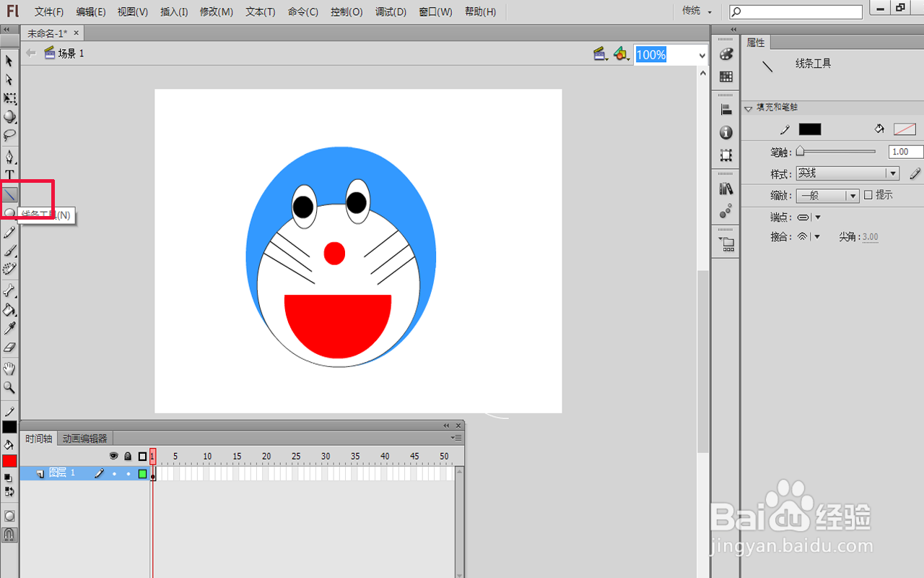This screenshot has width=924, height=578.
Task: Select the Pencil tool
Action: 9,232
